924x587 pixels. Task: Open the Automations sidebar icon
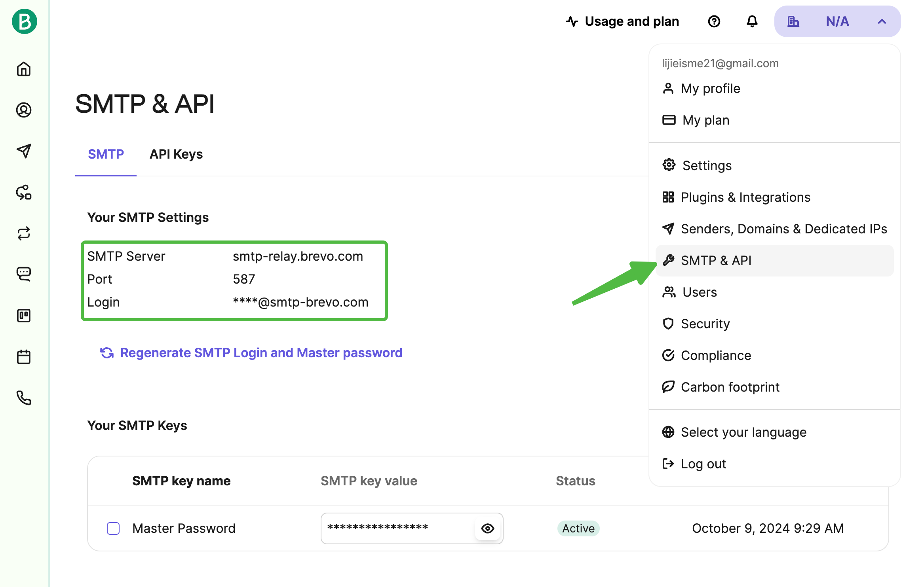pos(24,192)
